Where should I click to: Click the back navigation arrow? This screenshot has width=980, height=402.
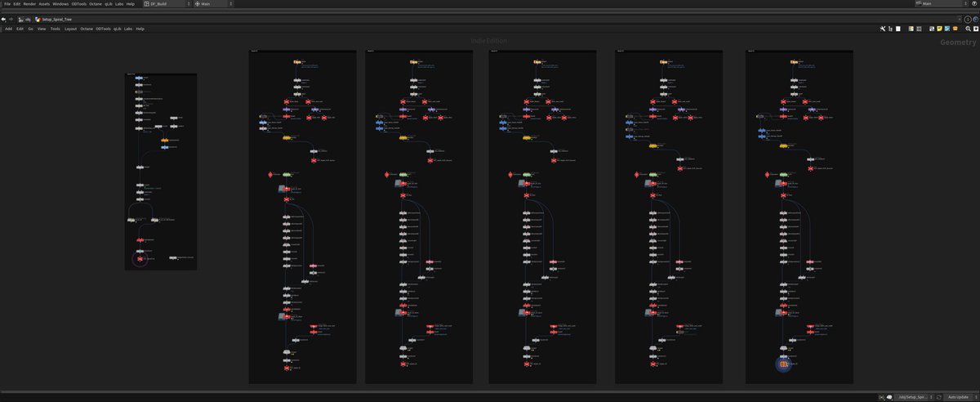[3, 19]
